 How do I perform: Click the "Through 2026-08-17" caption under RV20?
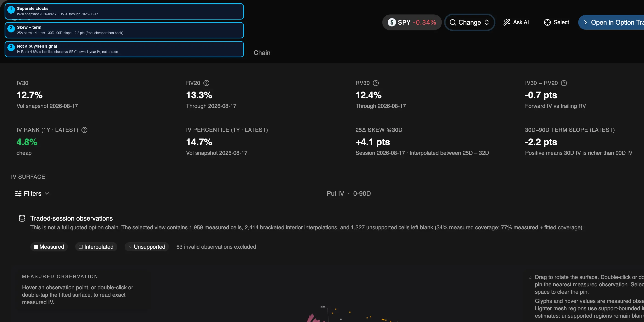click(211, 106)
